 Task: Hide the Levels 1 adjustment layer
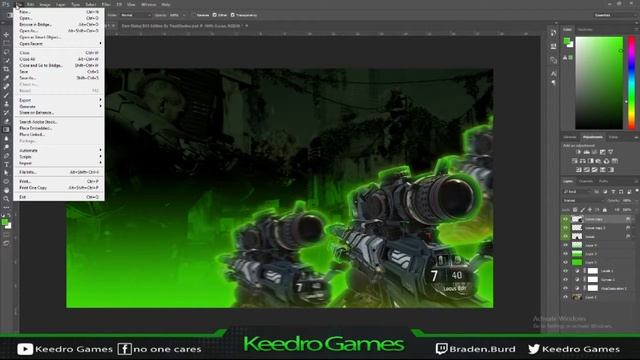pos(566,271)
